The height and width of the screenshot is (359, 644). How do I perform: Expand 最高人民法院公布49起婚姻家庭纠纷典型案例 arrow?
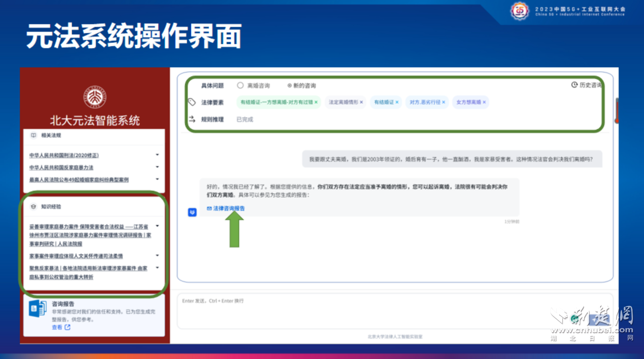pyautogui.click(x=158, y=179)
